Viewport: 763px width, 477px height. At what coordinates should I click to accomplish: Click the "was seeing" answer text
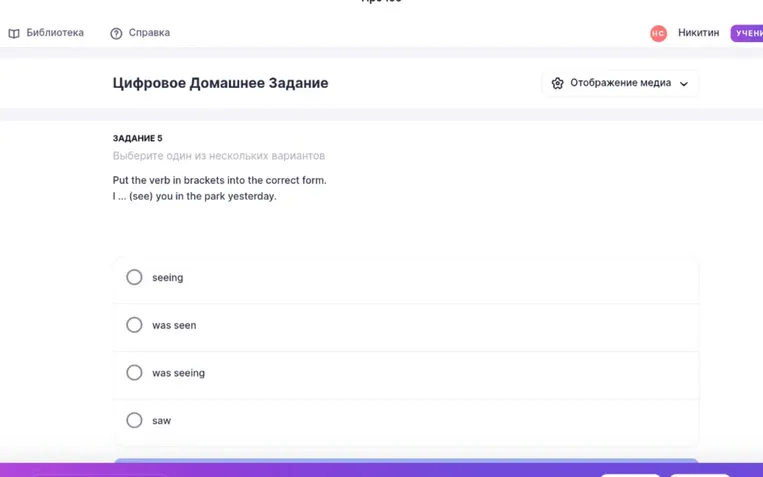[178, 373]
